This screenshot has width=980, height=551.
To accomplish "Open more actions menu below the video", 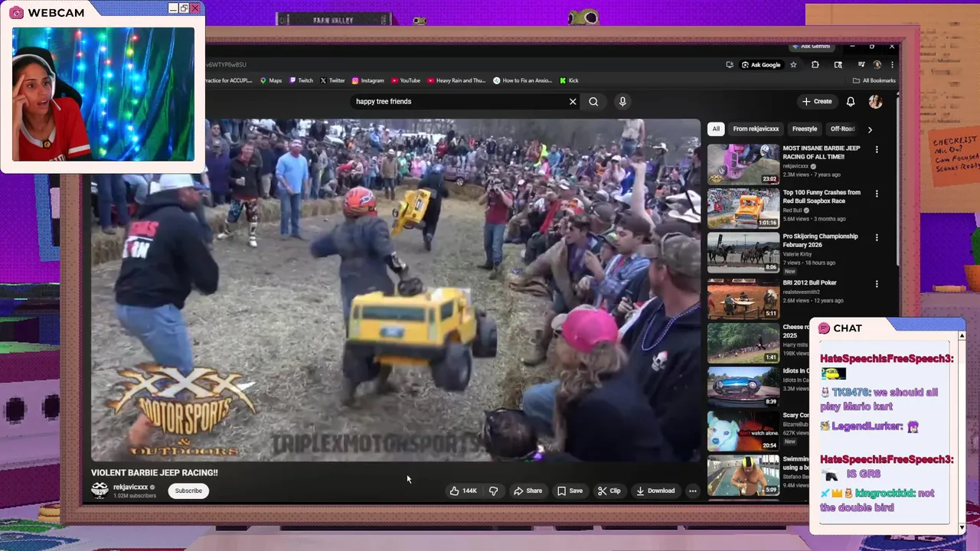I will [x=692, y=491].
